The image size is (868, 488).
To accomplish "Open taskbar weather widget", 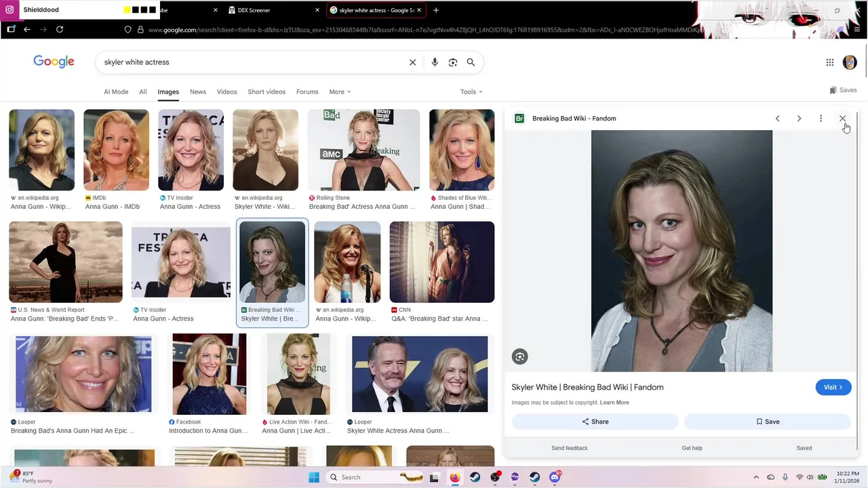I will point(33,477).
